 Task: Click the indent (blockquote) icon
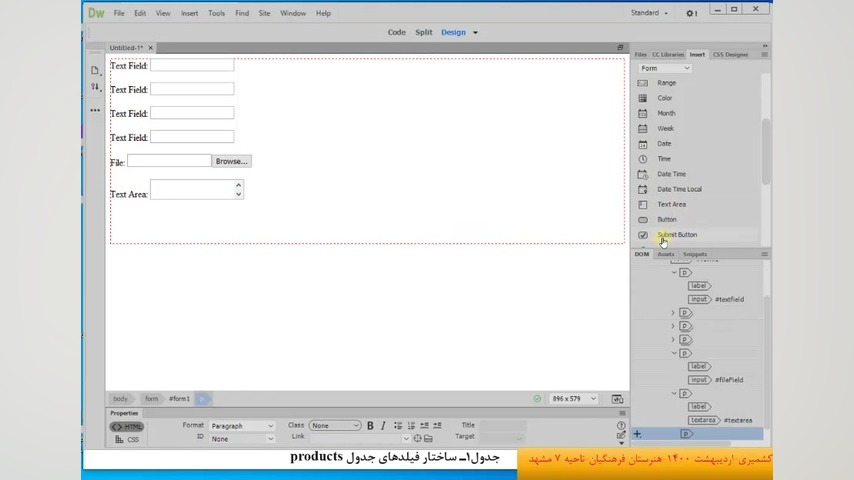click(x=437, y=426)
